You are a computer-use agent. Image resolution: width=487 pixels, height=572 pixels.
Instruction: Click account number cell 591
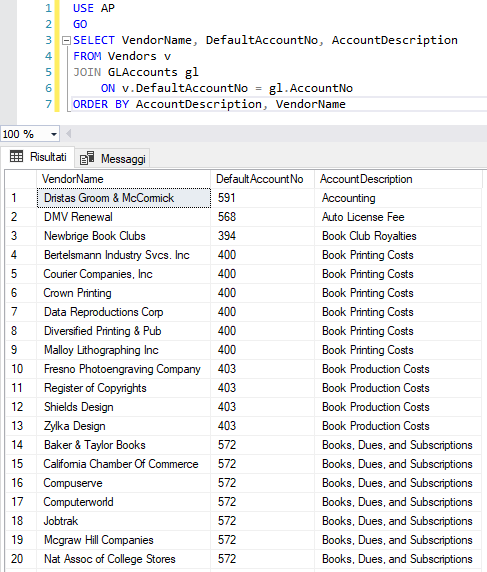[262, 198]
